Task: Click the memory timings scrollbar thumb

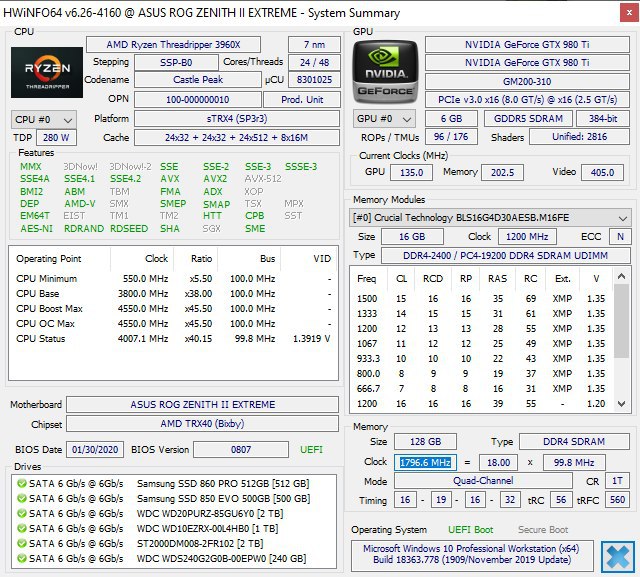Action: tap(621, 321)
